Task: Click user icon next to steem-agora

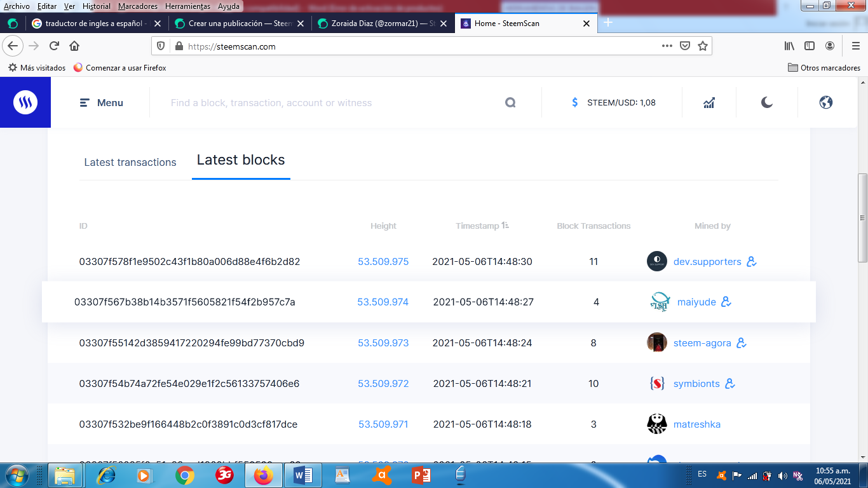Action: click(x=742, y=342)
